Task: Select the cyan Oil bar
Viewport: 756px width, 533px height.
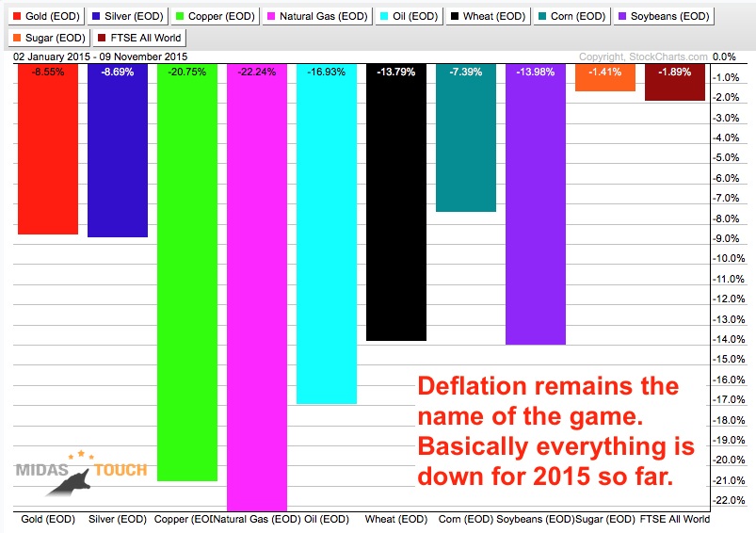Action: 327,234
